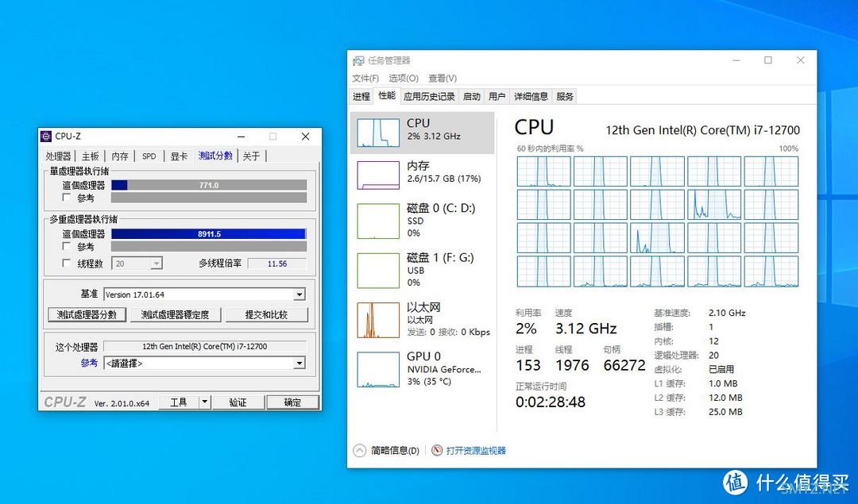Collapse details with the 简略信息 chevron icon

tap(360, 451)
